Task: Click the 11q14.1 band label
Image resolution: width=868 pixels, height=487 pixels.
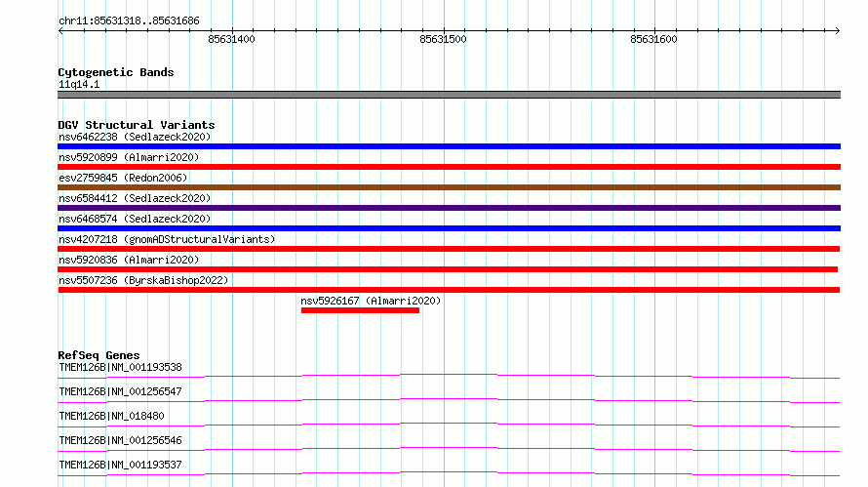Action: 79,84
